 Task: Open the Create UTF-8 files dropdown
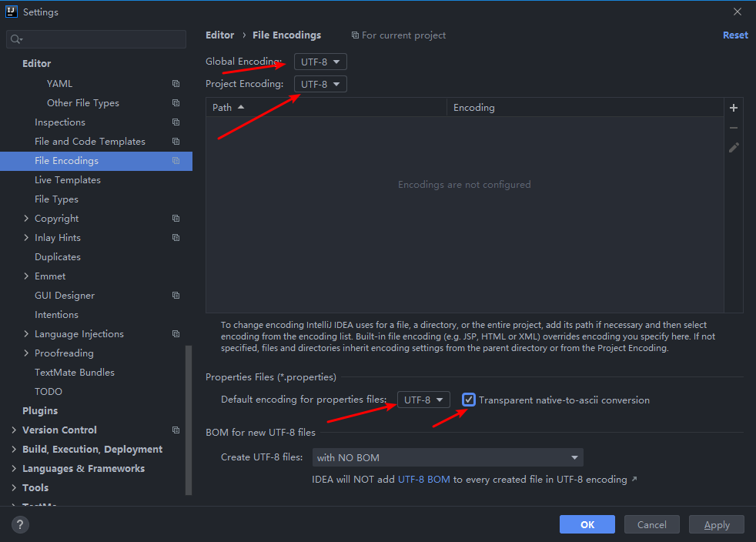pos(448,457)
